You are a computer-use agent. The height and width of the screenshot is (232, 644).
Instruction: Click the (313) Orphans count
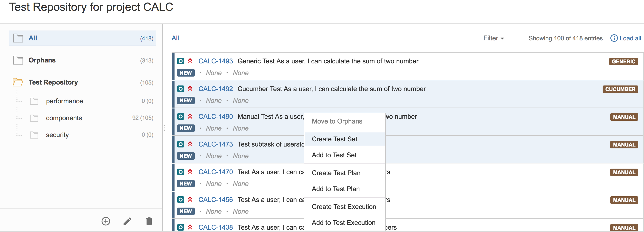pos(147,60)
